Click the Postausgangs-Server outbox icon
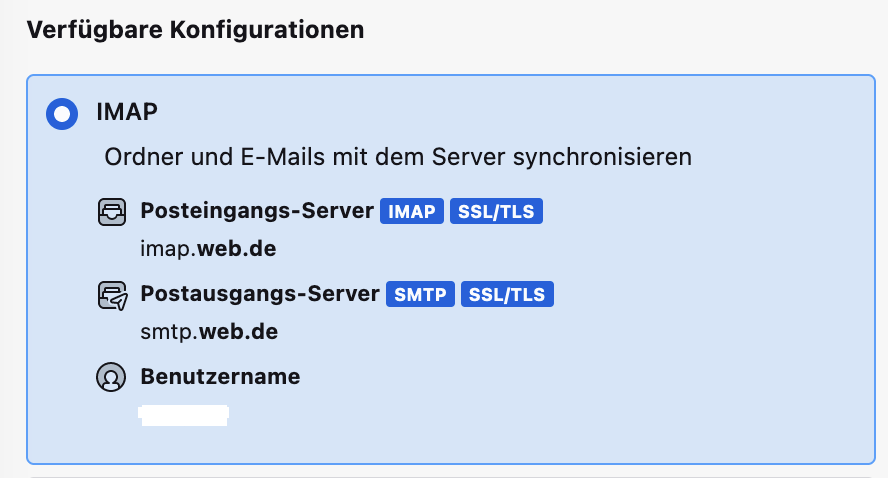This screenshot has width=888, height=478. (x=112, y=295)
